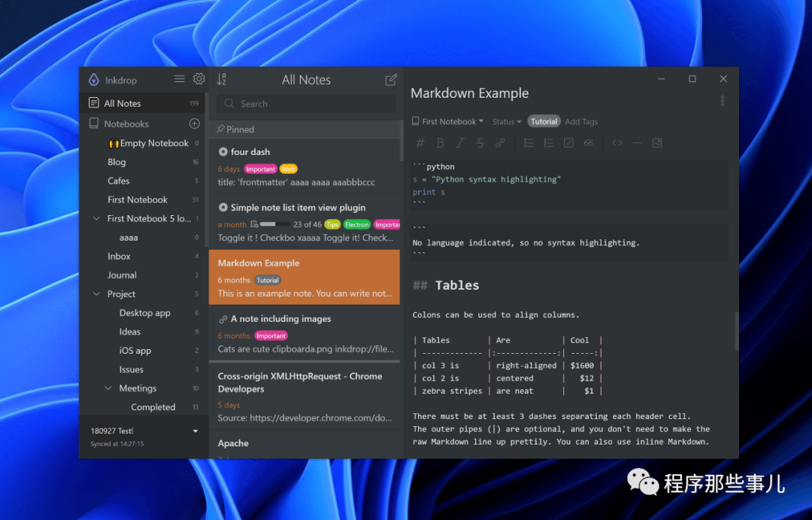Open the Status dropdown in editor

pyautogui.click(x=507, y=121)
